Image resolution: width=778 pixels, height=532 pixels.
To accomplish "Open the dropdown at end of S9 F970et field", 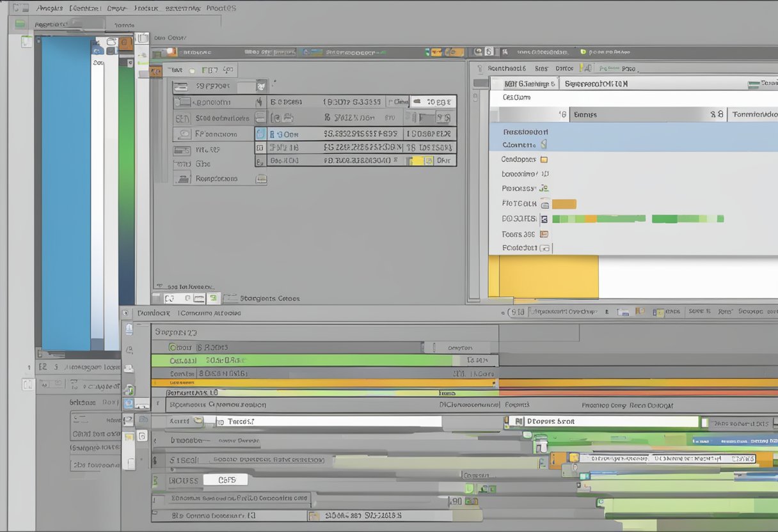I will pyautogui.click(x=261, y=86).
